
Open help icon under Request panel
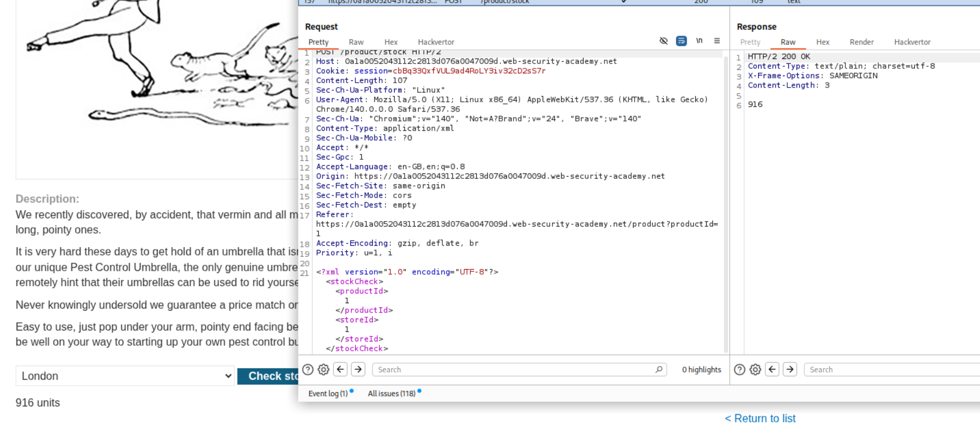coord(308,370)
